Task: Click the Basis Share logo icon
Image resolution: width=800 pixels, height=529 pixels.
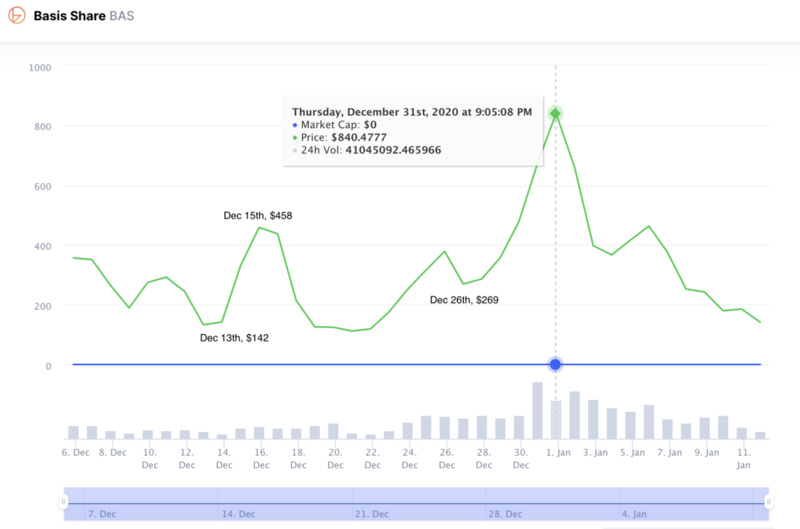Action: (x=16, y=15)
